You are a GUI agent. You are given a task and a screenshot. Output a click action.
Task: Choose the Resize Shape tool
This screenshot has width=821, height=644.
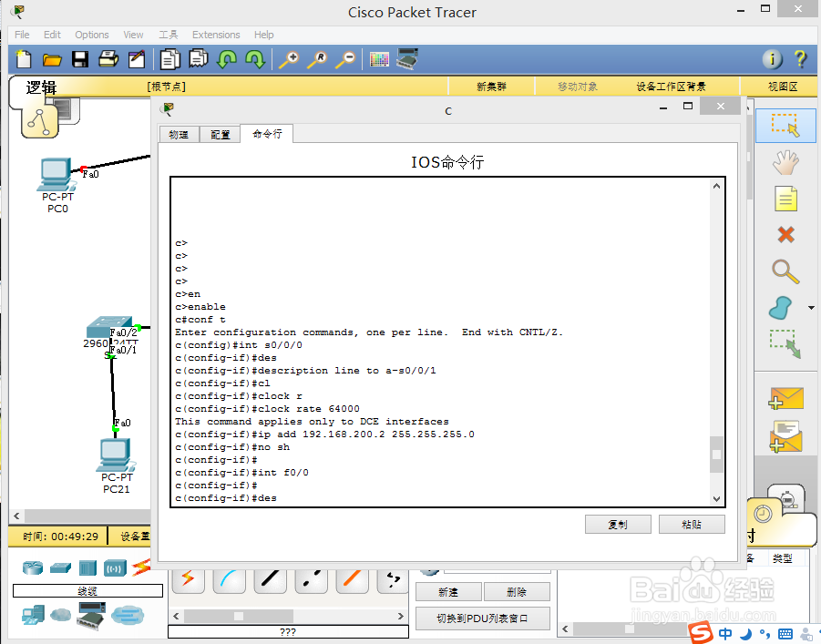pos(785,343)
